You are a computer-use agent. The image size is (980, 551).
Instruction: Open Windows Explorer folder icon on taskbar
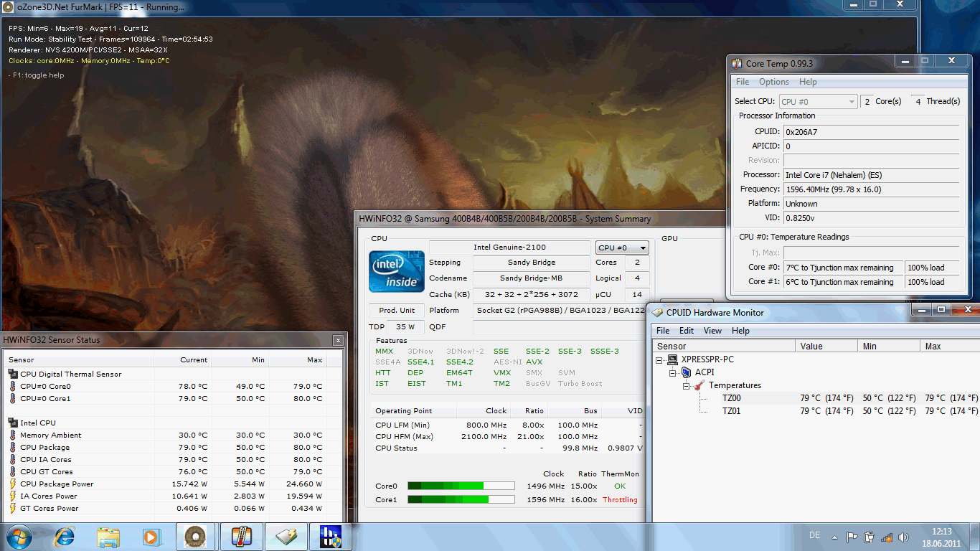(108, 537)
